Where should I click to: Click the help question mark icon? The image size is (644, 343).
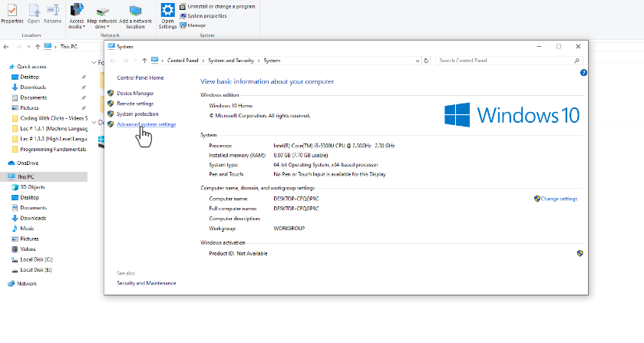point(583,73)
